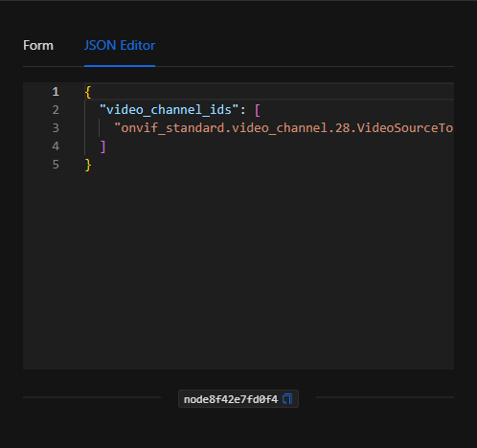477x448 pixels.
Task: Select line number 4 in gutter
Action: [x=56, y=146]
